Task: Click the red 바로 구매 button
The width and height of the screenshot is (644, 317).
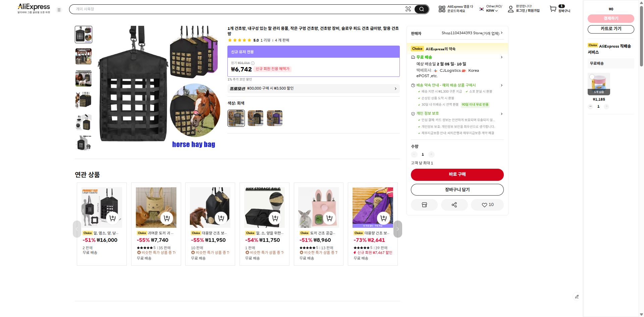Action: point(457,174)
